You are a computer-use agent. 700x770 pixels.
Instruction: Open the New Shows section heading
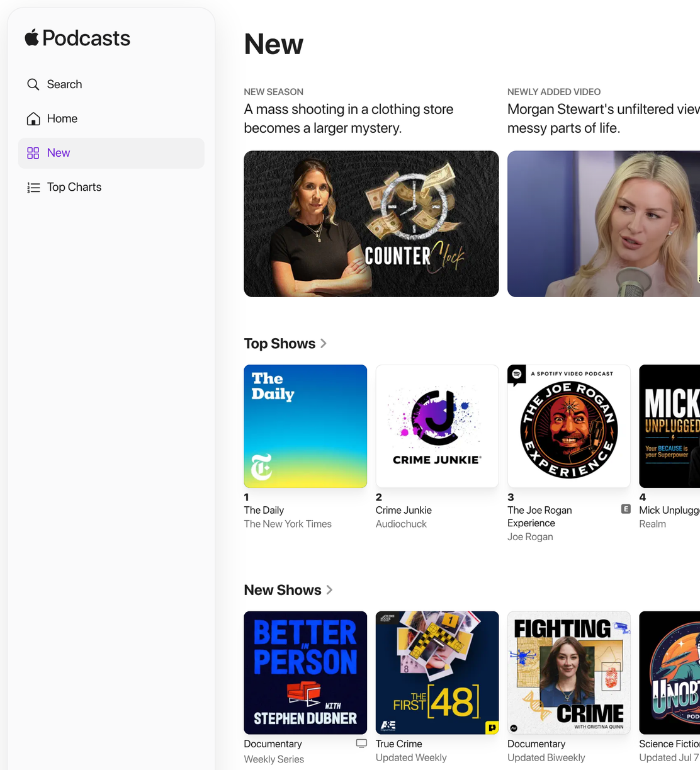283,590
